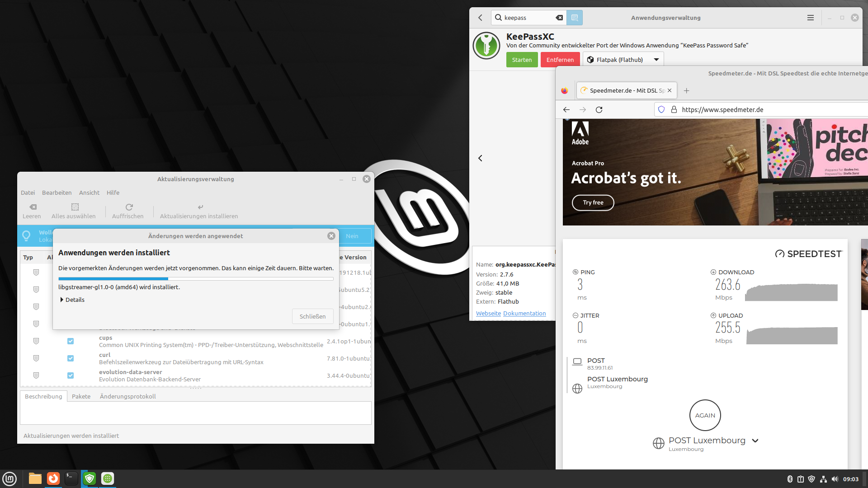The width and height of the screenshot is (868, 488).
Task: Click the Entfernen button for KeePassXC
Action: tap(560, 60)
